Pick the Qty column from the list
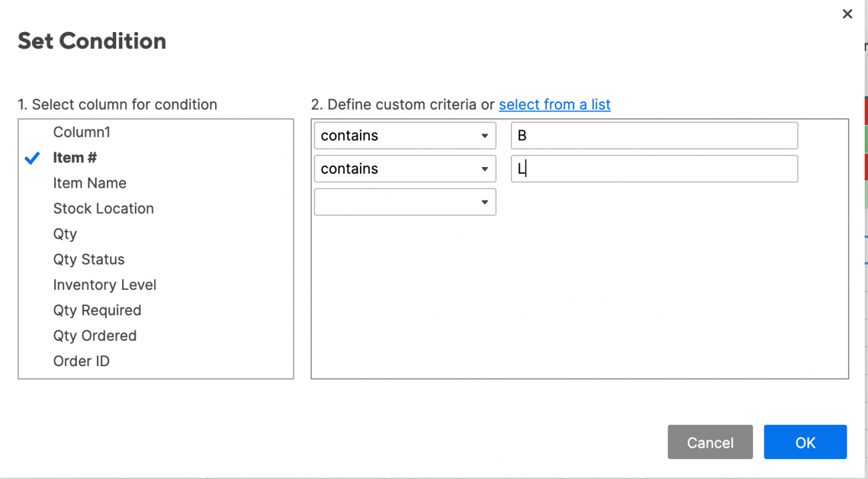The width and height of the screenshot is (868, 479). (x=64, y=233)
